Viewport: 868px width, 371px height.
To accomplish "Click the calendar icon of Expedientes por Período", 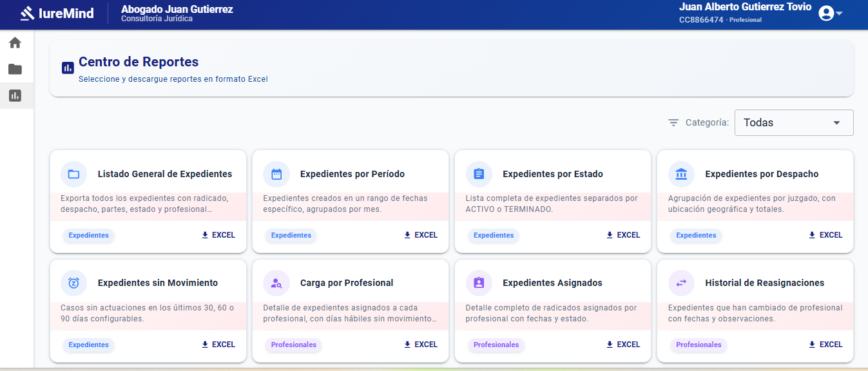I will click(x=276, y=174).
